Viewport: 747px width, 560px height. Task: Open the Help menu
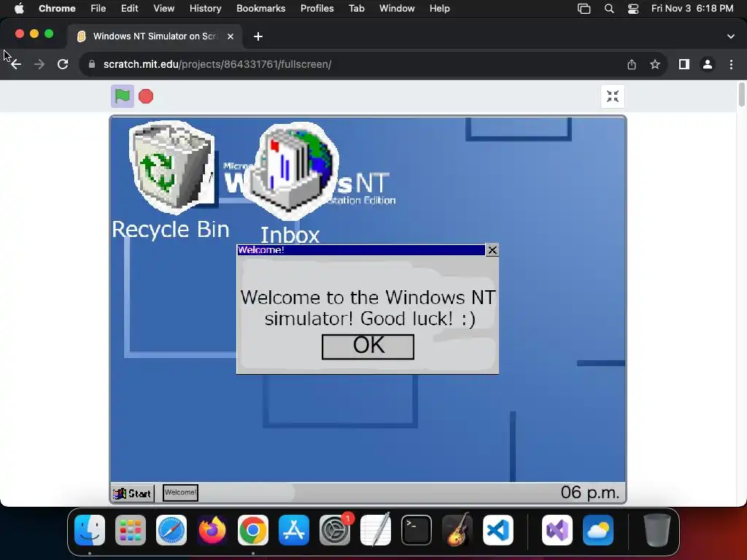pos(439,9)
